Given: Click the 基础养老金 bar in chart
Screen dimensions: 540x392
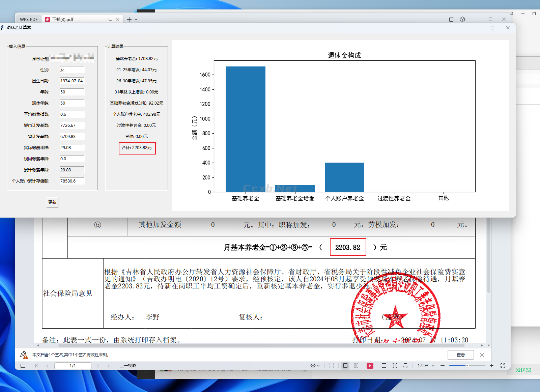Looking at the screenshot, I should [246, 129].
